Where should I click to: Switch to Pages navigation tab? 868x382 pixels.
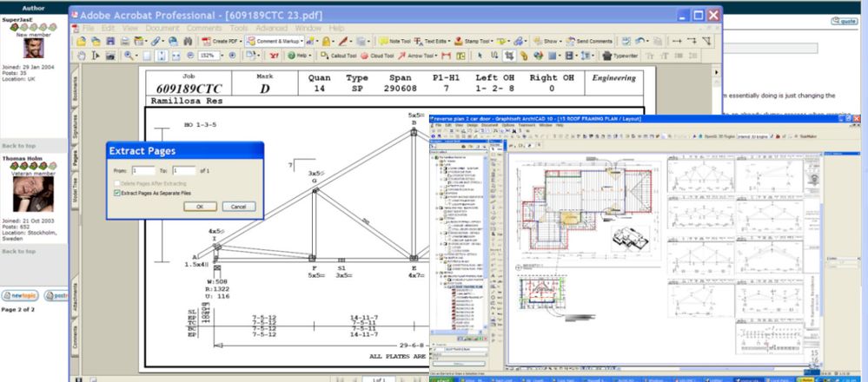tap(76, 157)
